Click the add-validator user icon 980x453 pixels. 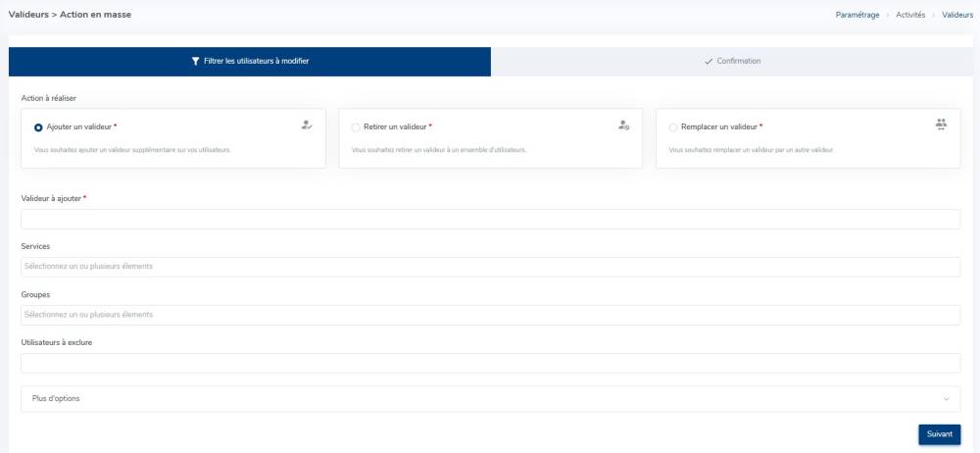307,126
